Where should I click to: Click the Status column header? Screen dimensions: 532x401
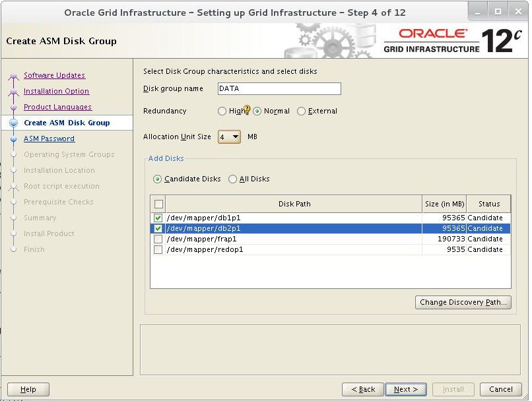point(488,204)
